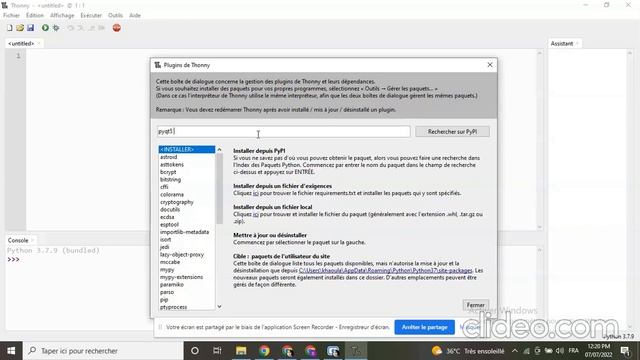Select mypy-extensions in package list
This screenshot has width=640, height=360.
pyautogui.click(x=181, y=277)
